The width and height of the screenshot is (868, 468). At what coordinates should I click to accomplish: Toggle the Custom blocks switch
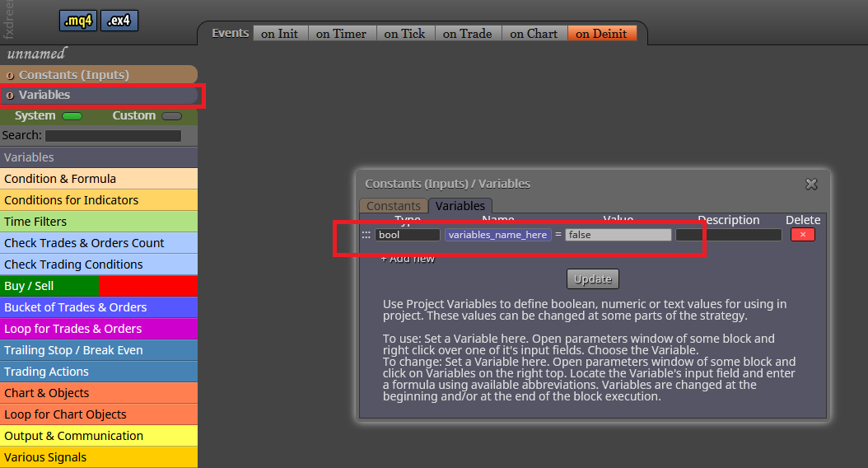[x=171, y=115]
